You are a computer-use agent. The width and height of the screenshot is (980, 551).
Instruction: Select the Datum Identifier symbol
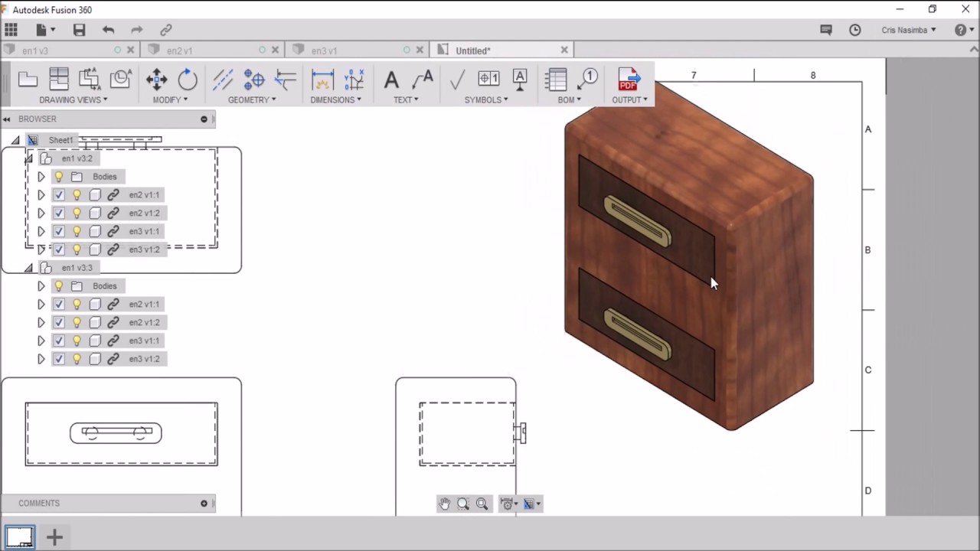(520, 79)
